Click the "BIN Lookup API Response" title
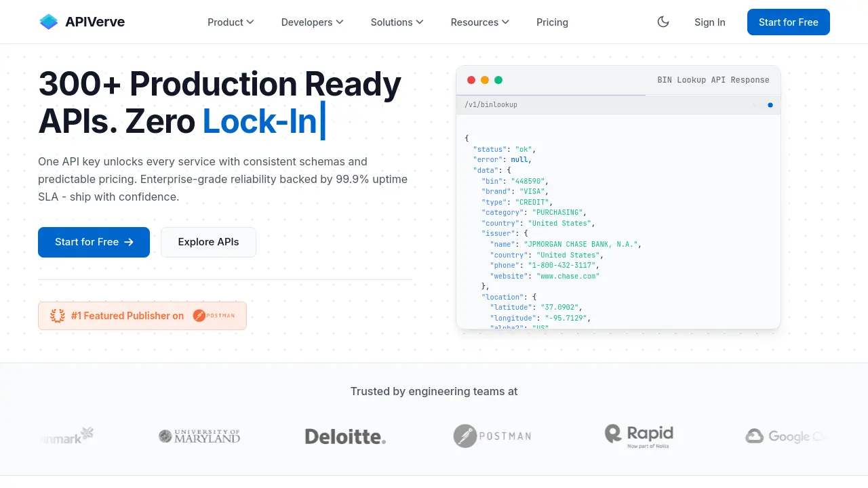The width and height of the screenshot is (868, 488). pos(713,80)
